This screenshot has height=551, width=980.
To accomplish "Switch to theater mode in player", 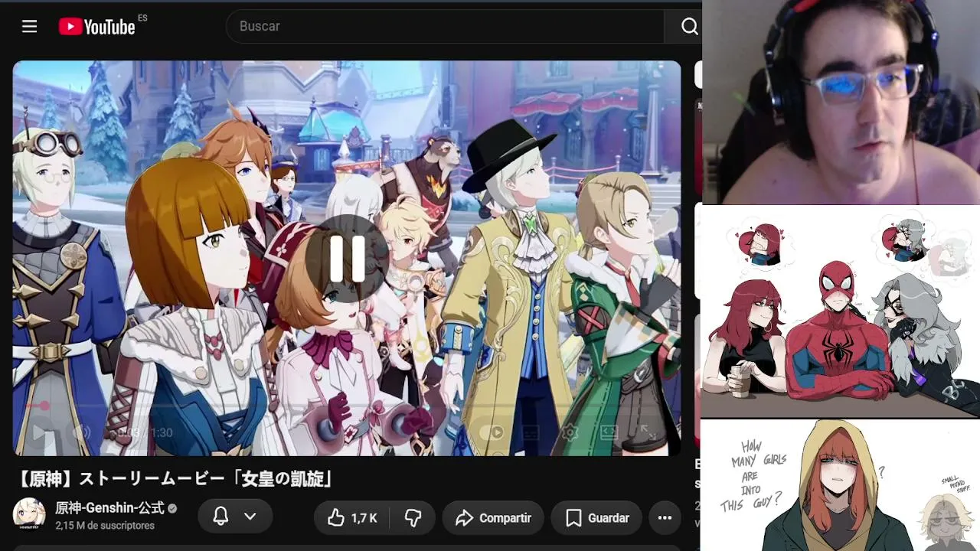I will [609, 432].
